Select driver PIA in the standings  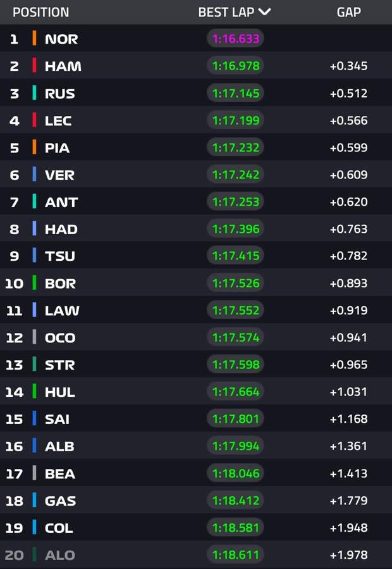(57, 147)
